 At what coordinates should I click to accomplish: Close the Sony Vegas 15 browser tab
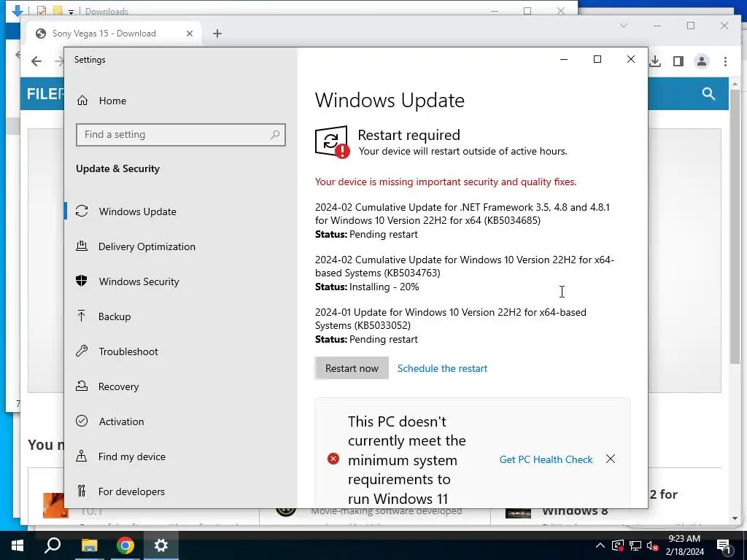190,34
